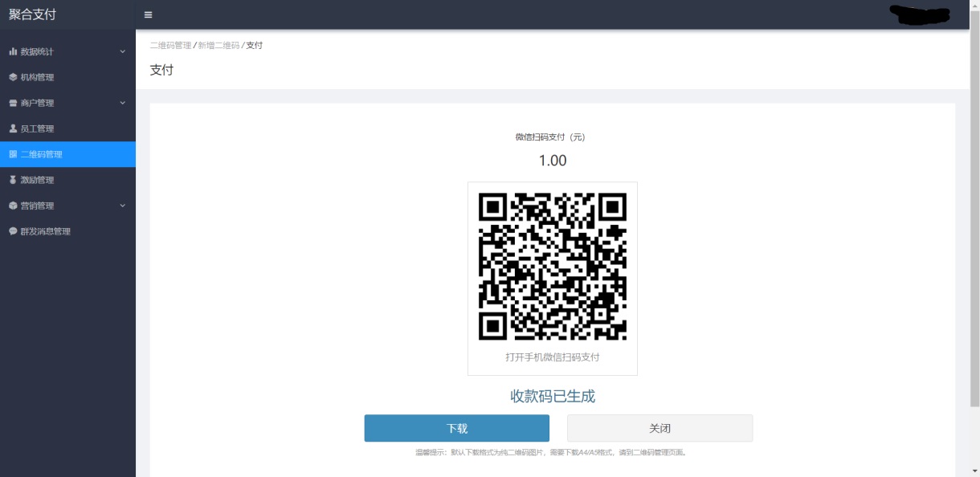The height and width of the screenshot is (477, 980).
Task: Open 激励管理 menu item
Action: (x=67, y=180)
